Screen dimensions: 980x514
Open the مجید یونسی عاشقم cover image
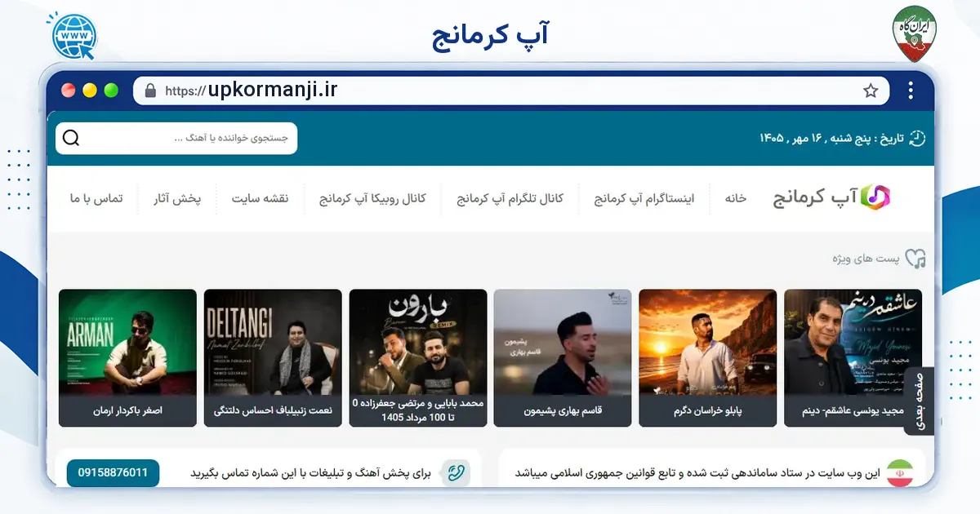point(853,343)
